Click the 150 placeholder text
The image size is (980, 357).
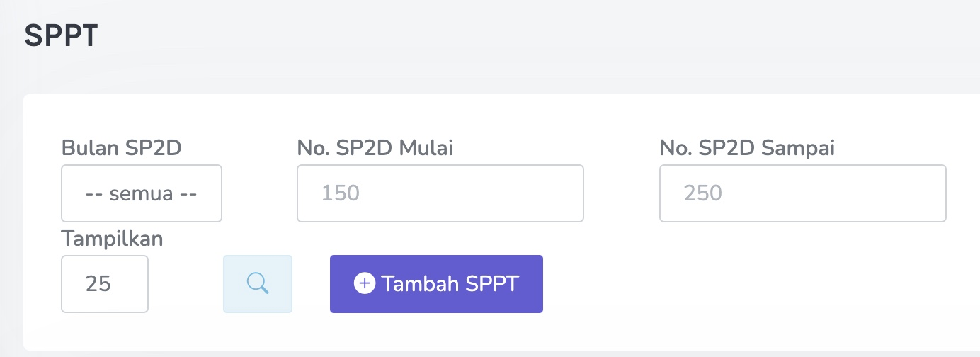[341, 193]
